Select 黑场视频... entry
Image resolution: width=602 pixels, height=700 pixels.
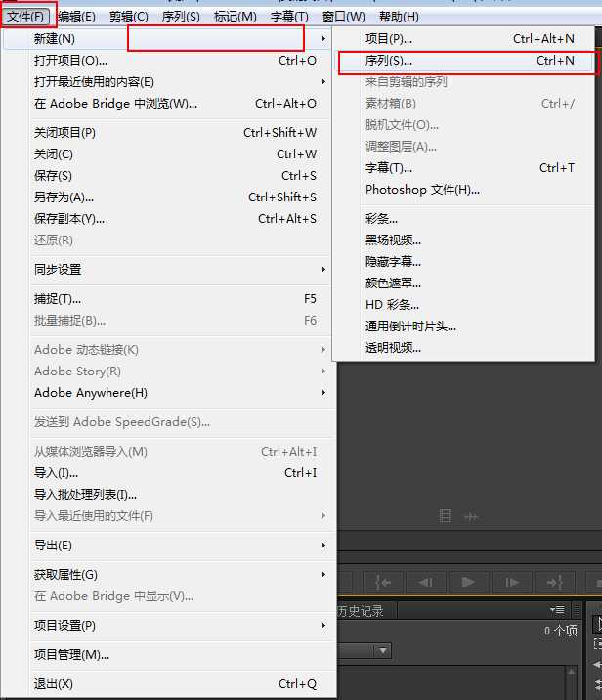[463, 241]
